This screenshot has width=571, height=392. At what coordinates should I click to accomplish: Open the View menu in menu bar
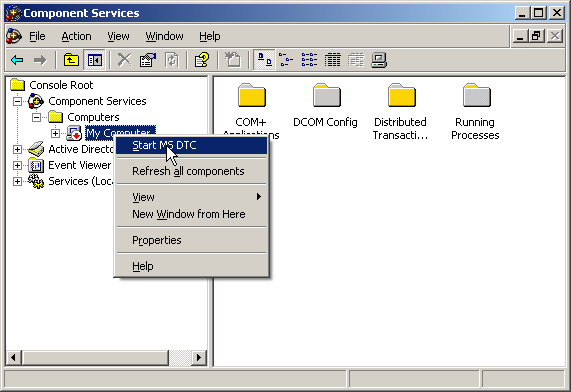coord(118,36)
